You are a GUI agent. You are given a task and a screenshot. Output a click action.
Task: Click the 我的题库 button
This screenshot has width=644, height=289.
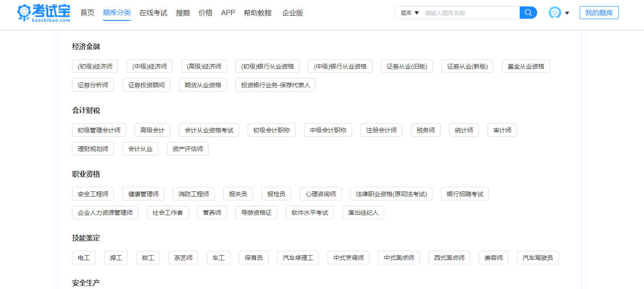[599, 13]
